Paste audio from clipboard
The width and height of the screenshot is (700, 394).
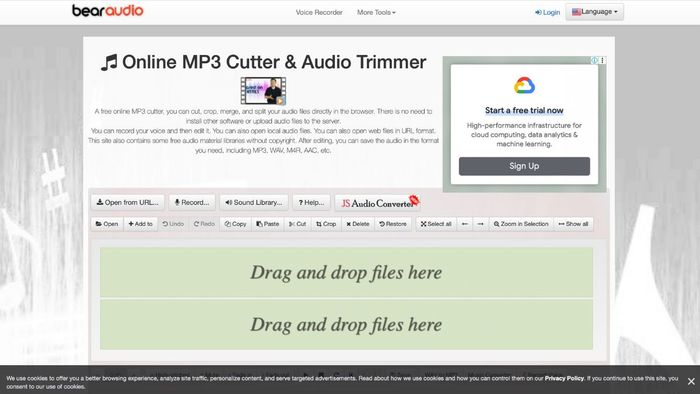click(x=267, y=224)
